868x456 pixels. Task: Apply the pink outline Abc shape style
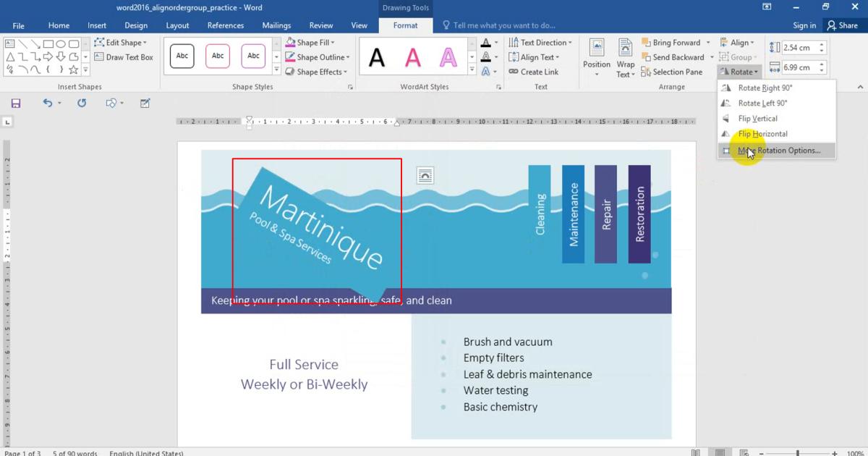point(218,56)
